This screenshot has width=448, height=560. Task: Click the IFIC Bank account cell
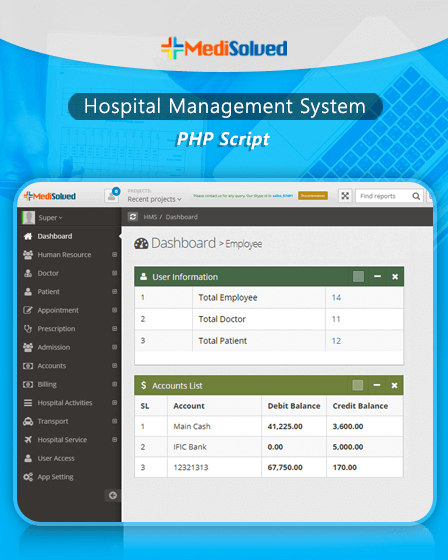point(214,447)
